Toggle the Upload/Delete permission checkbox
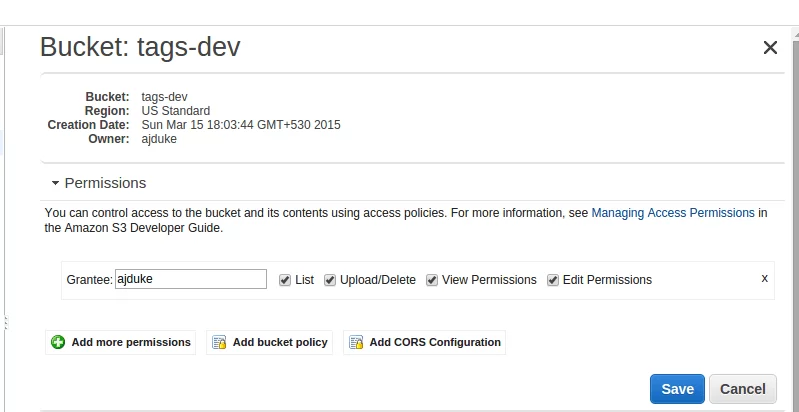Screen dimensions: 799x412 (x=330, y=280)
